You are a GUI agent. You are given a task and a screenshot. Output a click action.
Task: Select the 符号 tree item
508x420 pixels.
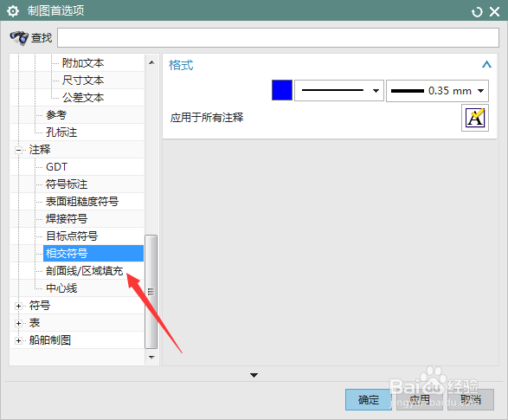[40, 306]
